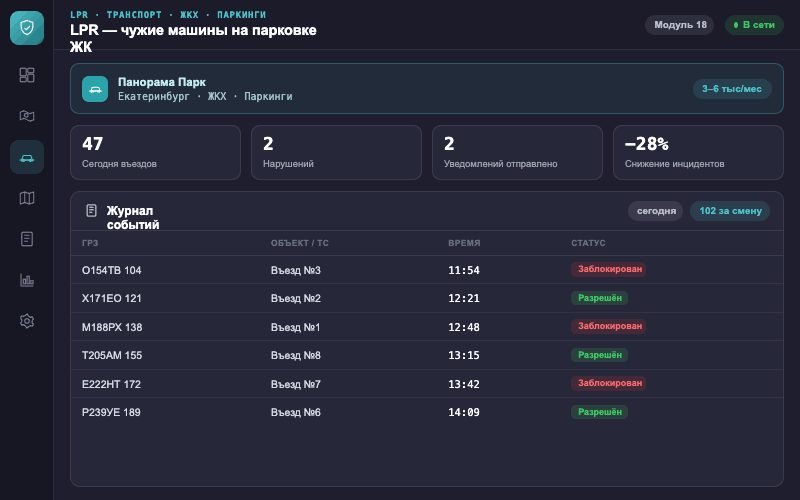The width and height of the screenshot is (800, 500).
Task: Click the Журнал событий heading
Action: click(x=133, y=218)
